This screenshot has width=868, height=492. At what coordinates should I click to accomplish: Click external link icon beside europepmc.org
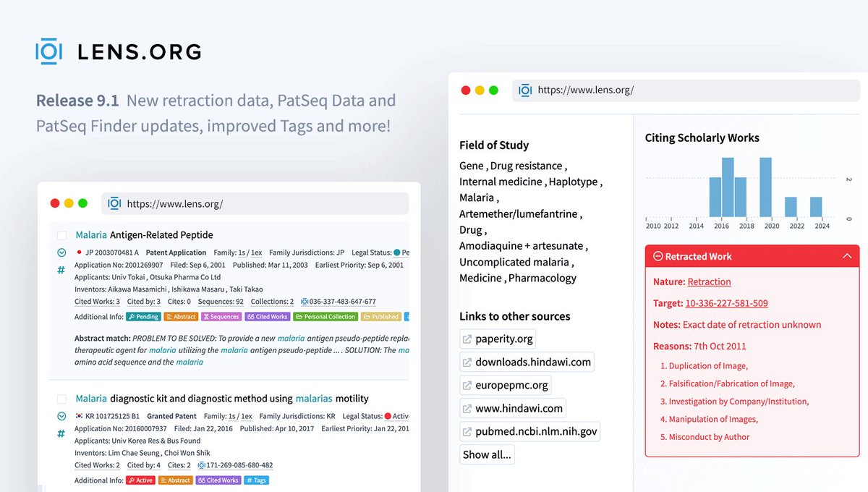[467, 385]
